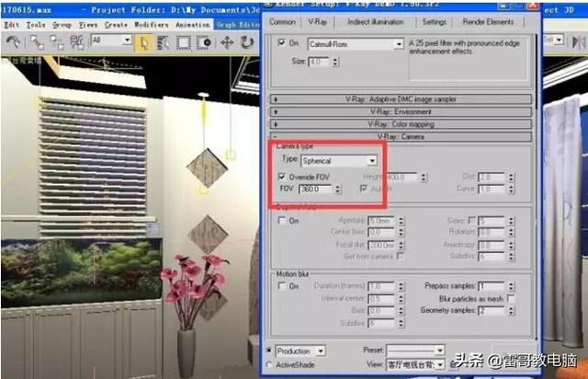
Task: Click the Prepass samples field
Action: (492, 286)
